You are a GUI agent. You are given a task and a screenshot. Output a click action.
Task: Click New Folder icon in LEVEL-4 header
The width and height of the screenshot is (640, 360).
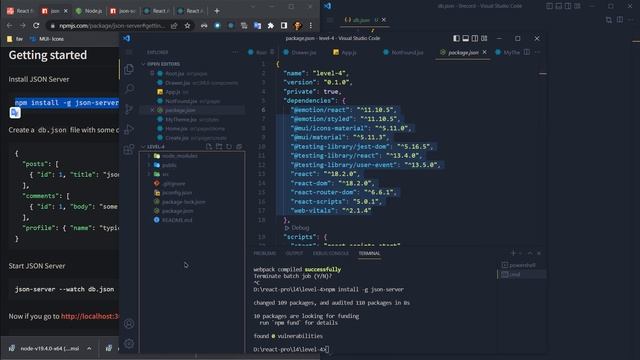point(219,147)
